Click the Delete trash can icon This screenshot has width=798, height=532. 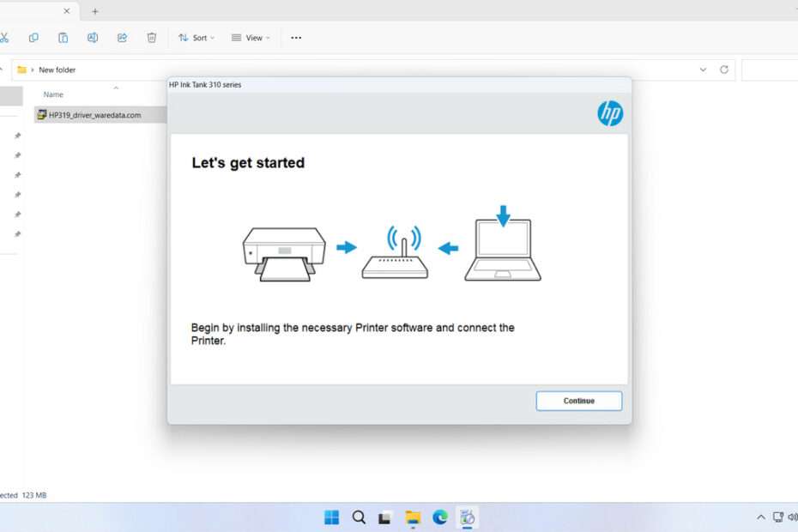[x=151, y=38]
